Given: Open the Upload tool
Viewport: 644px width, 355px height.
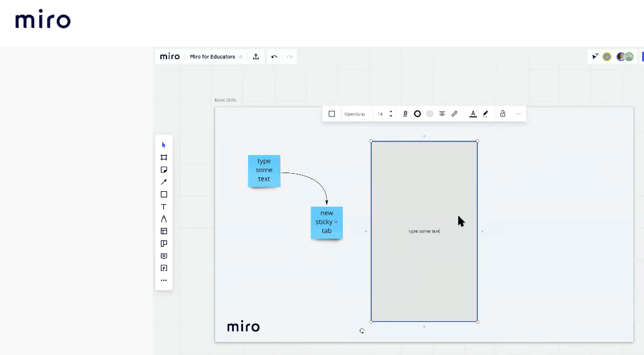Looking at the screenshot, I should tap(164, 268).
